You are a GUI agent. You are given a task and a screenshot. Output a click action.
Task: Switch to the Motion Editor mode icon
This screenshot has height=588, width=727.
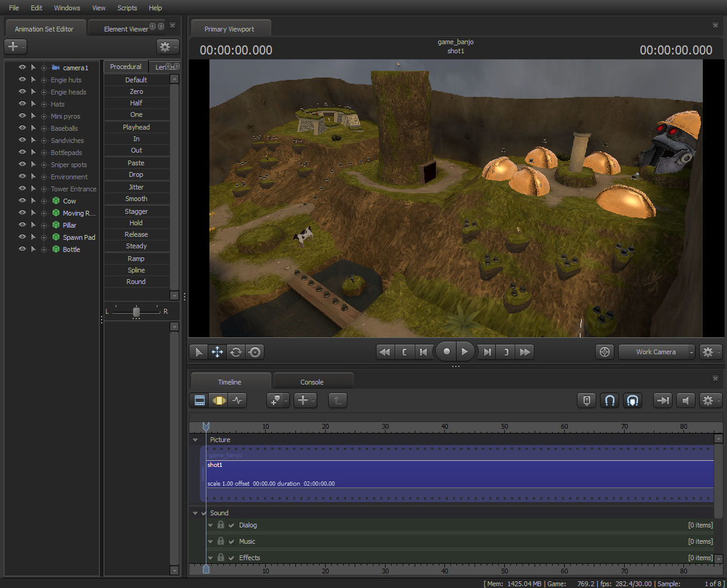219,400
